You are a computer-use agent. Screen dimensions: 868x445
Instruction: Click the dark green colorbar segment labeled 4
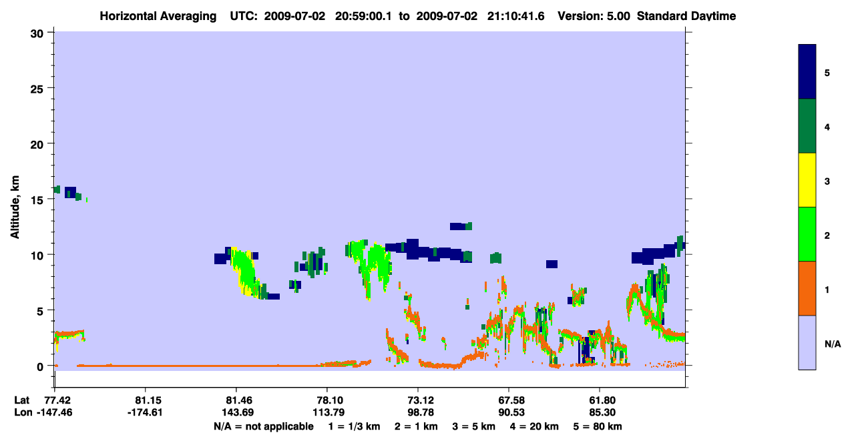coord(807,126)
